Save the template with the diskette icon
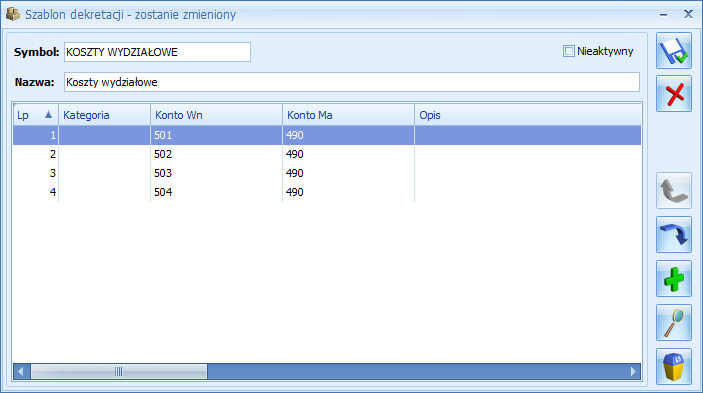Viewport: 703px width, 393px height. tap(673, 51)
